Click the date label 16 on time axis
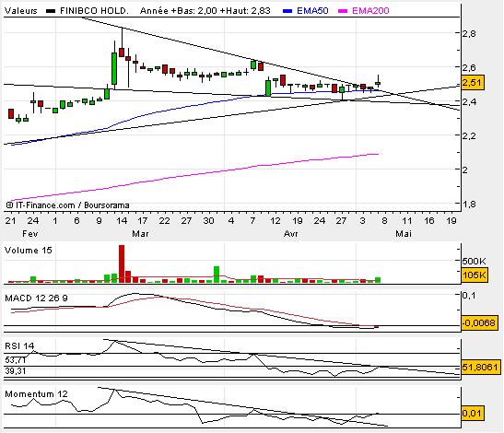This screenshot has height=433, width=504. coord(429,221)
